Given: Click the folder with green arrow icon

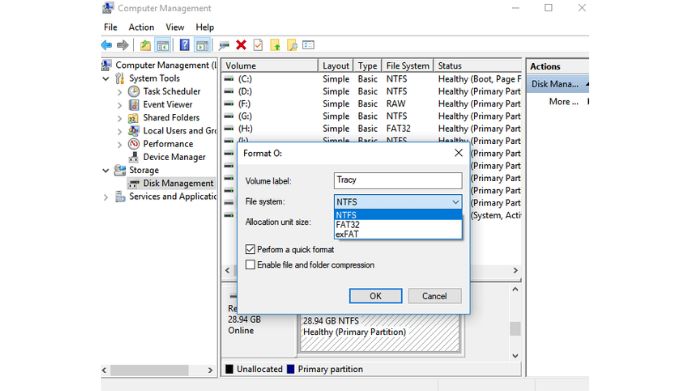Looking at the screenshot, I should 275,45.
